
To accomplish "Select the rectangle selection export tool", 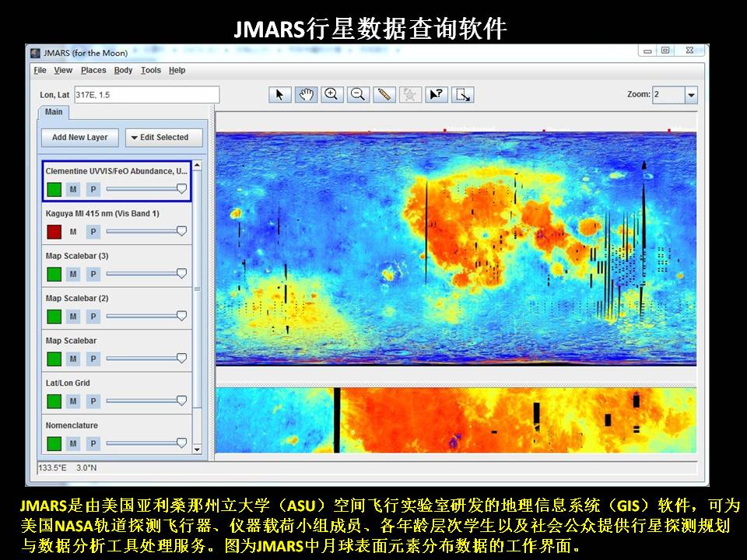I will tap(463, 95).
